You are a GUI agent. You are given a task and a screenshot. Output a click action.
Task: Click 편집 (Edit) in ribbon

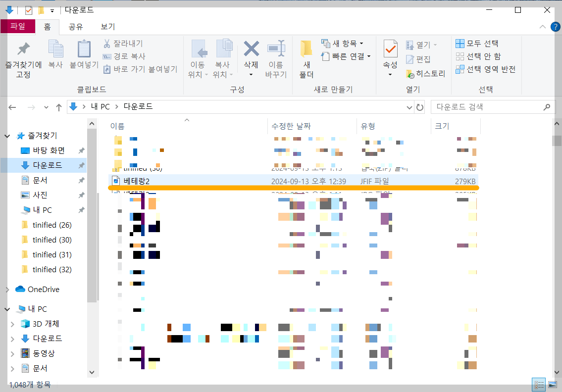(x=418, y=59)
